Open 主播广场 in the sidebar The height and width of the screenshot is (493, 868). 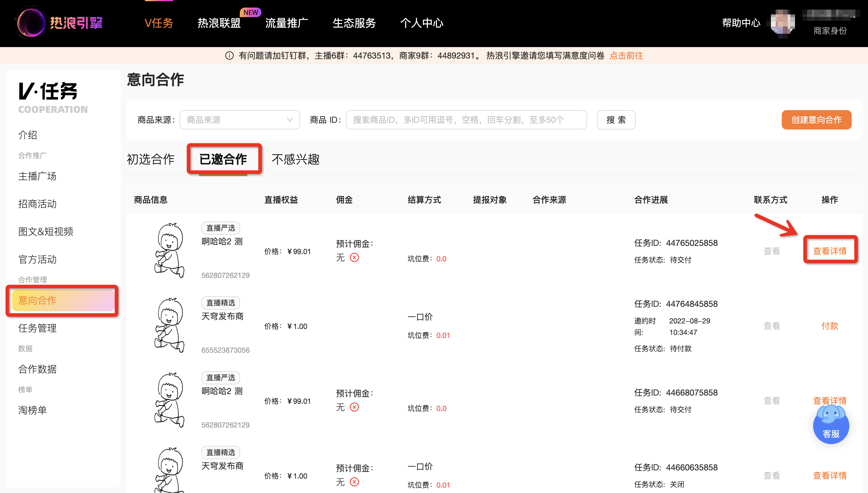point(37,176)
